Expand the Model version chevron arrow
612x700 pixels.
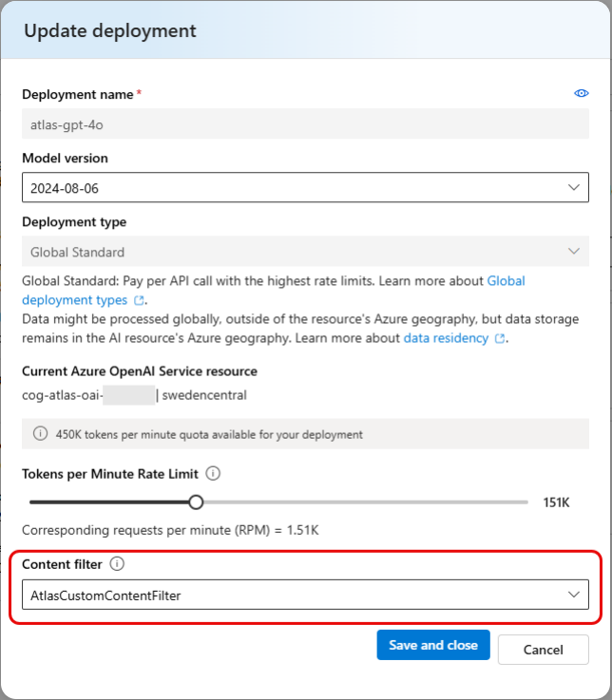click(x=574, y=187)
